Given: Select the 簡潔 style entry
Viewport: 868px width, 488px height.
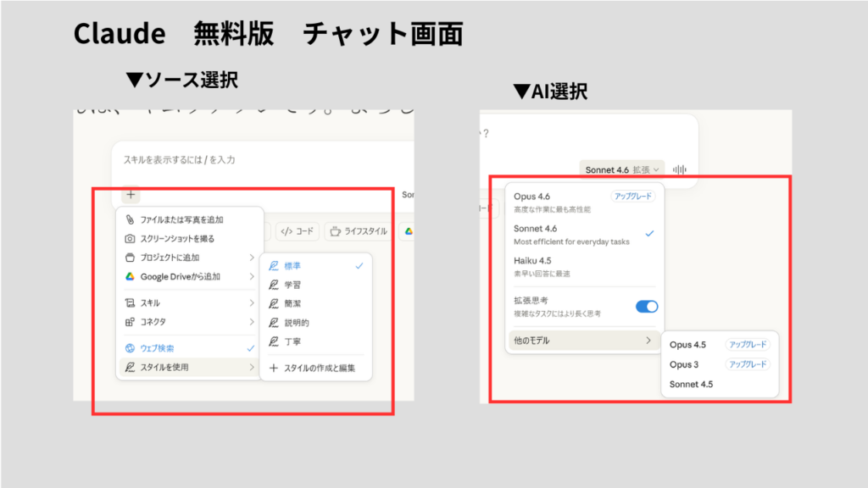Looking at the screenshot, I should coord(292,303).
